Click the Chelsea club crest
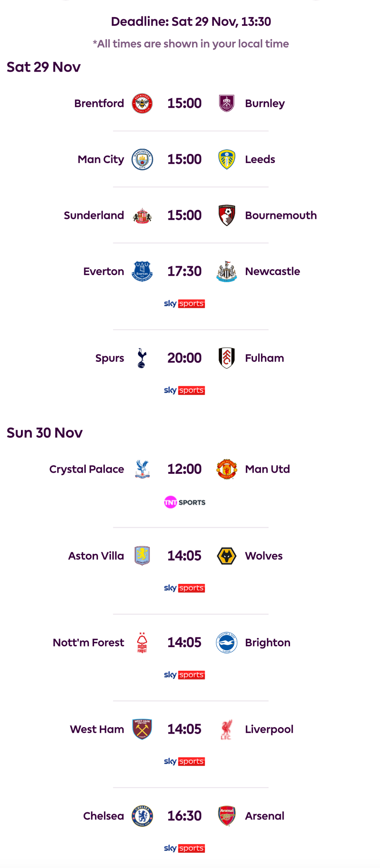The height and width of the screenshot is (868, 380). pyautogui.click(x=142, y=816)
